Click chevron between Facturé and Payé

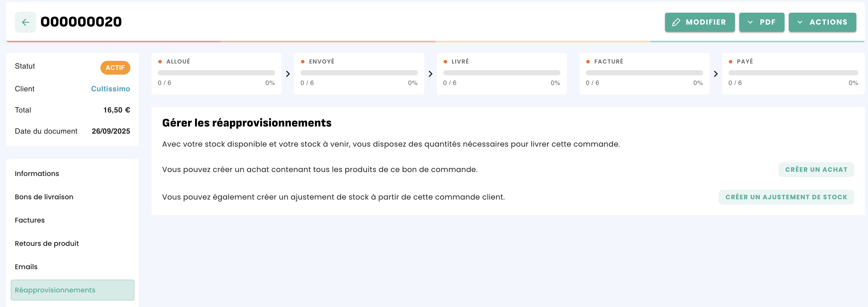[716, 74]
